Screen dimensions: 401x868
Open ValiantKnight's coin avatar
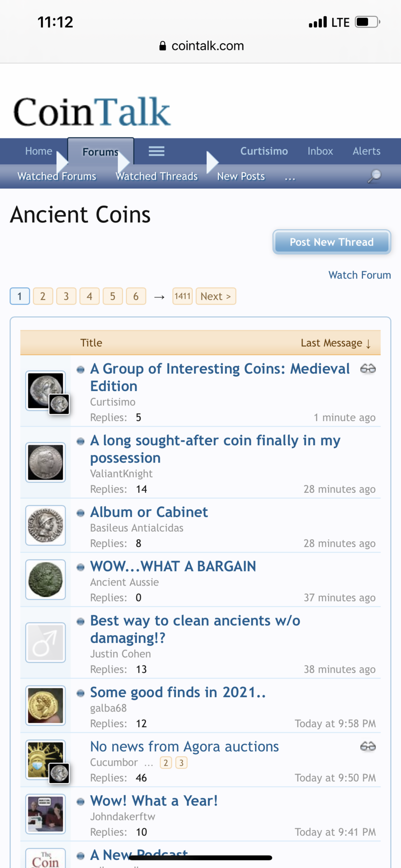(x=46, y=462)
